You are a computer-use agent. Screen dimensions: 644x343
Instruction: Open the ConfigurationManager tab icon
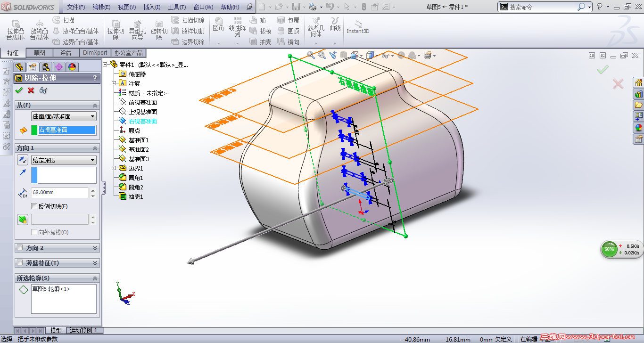(x=46, y=67)
